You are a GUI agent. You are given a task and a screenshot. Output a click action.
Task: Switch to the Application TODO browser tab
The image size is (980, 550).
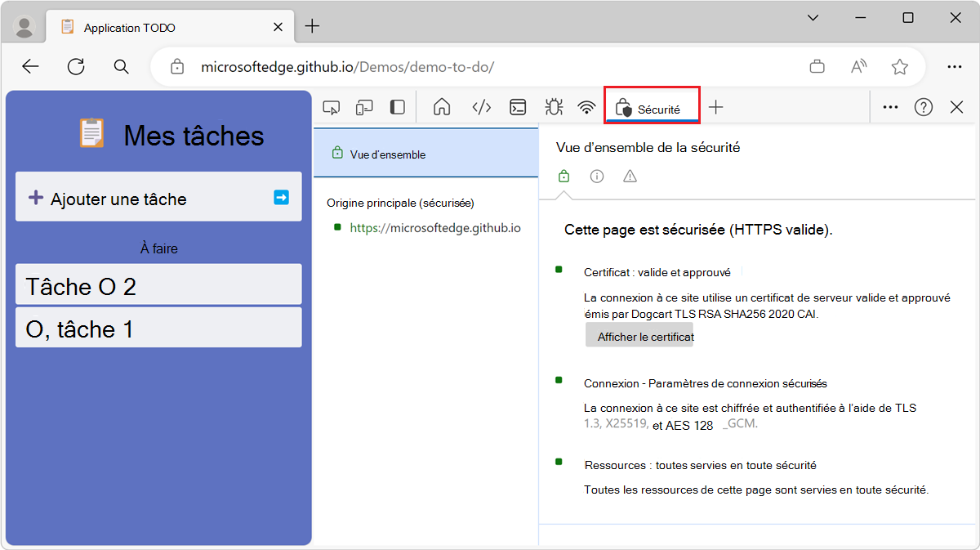pyautogui.click(x=169, y=27)
